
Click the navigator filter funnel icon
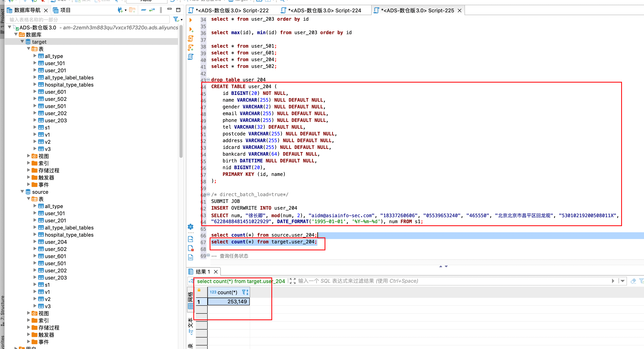coord(176,19)
